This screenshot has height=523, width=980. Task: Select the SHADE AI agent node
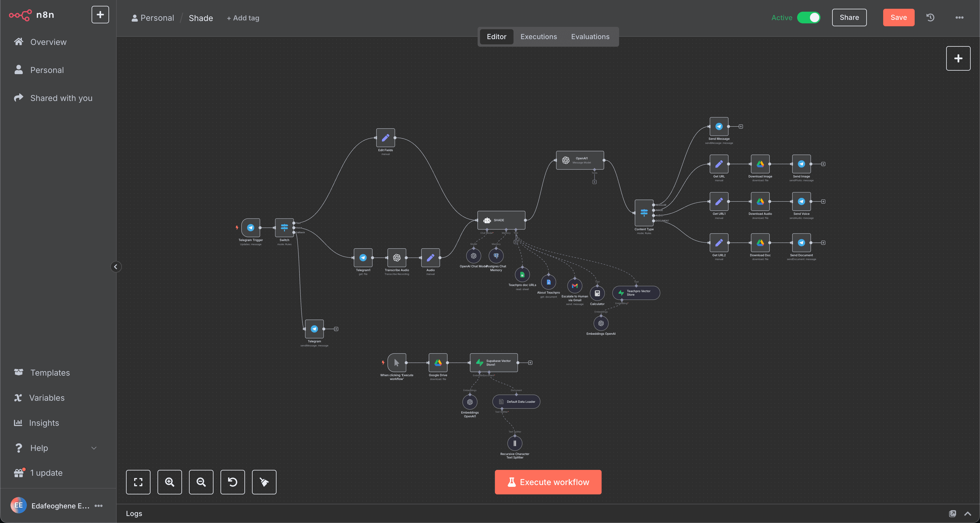point(501,220)
